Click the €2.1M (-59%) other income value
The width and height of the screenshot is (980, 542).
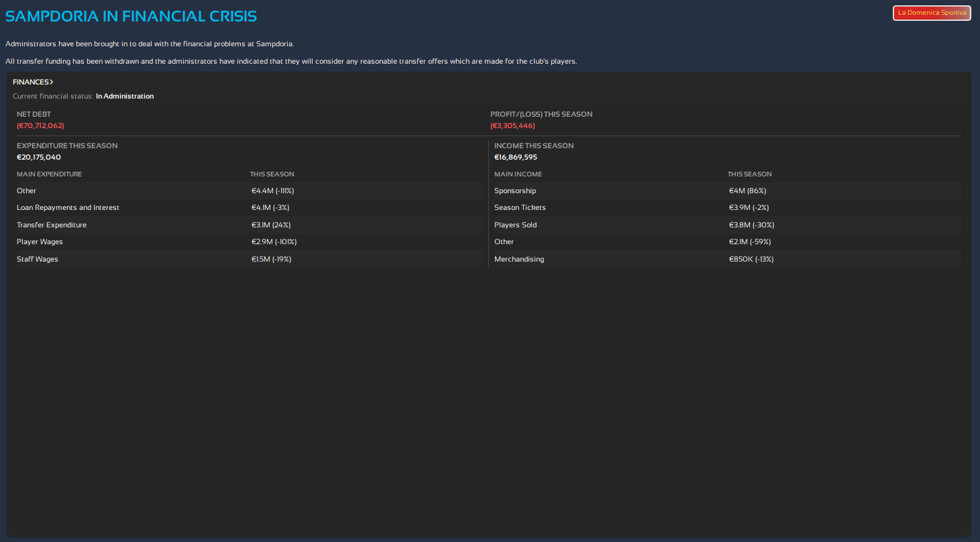(750, 241)
